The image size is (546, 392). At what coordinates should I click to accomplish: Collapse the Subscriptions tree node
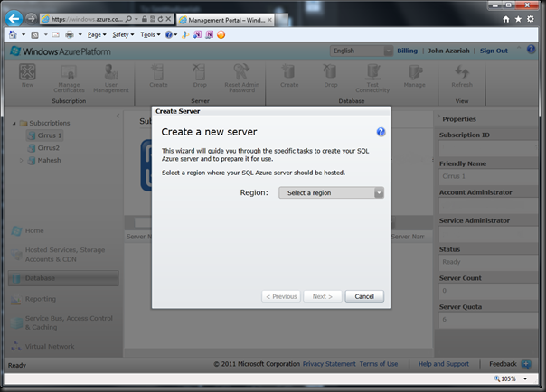[x=14, y=124]
